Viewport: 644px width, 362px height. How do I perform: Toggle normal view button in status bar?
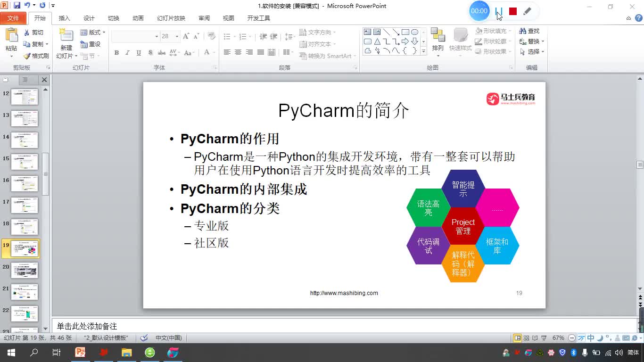[517, 338]
